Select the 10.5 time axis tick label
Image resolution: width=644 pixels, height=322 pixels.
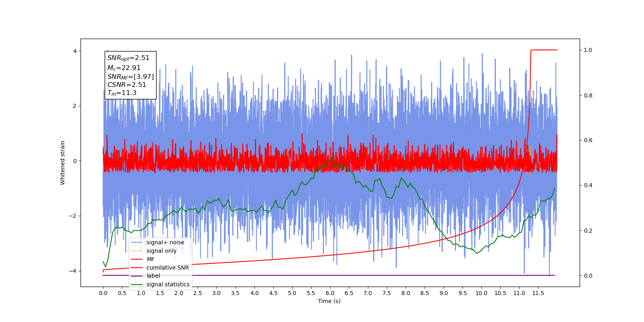500,293
